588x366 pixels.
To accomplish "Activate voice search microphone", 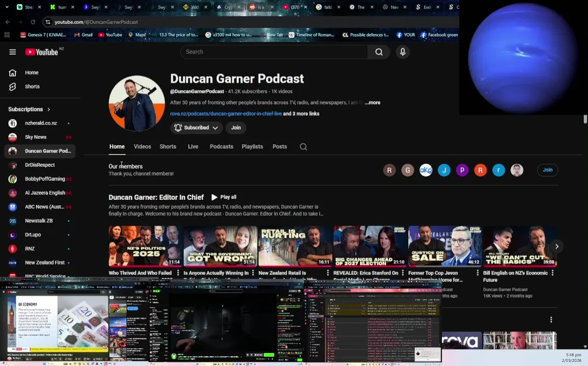I will [403, 52].
